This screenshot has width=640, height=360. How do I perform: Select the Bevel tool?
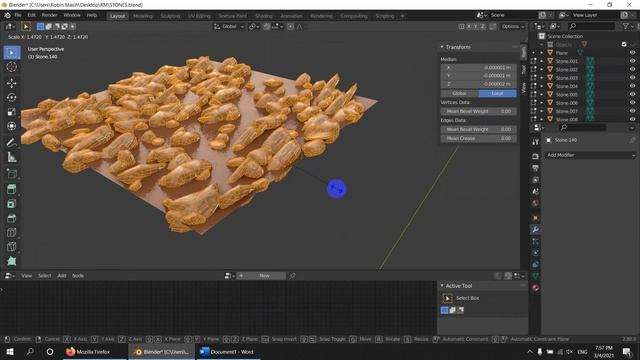(x=12, y=218)
